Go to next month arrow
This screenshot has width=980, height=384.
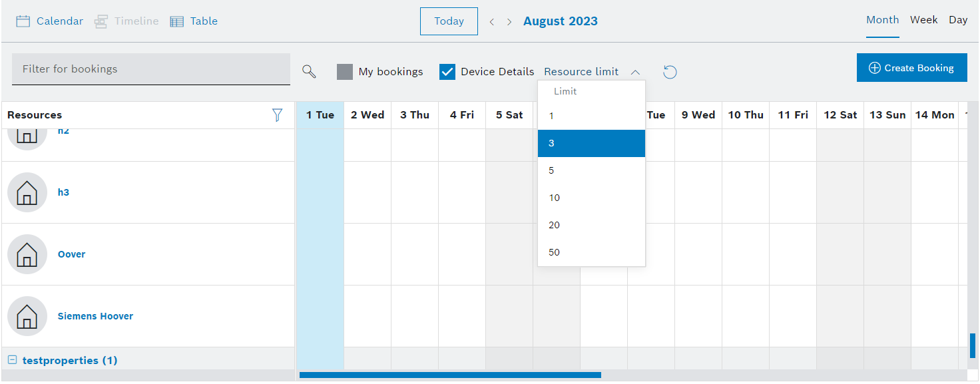click(x=509, y=22)
